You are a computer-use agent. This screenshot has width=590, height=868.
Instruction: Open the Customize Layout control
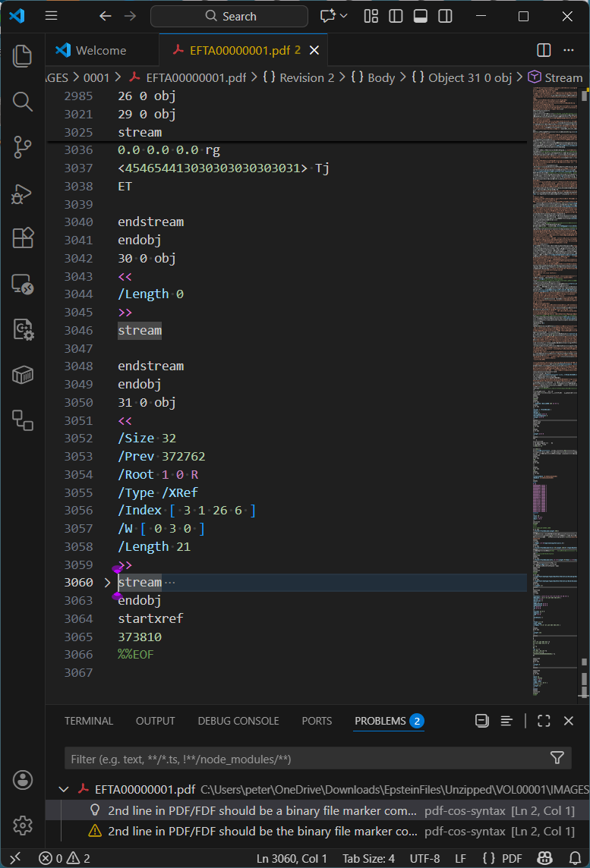[371, 16]
